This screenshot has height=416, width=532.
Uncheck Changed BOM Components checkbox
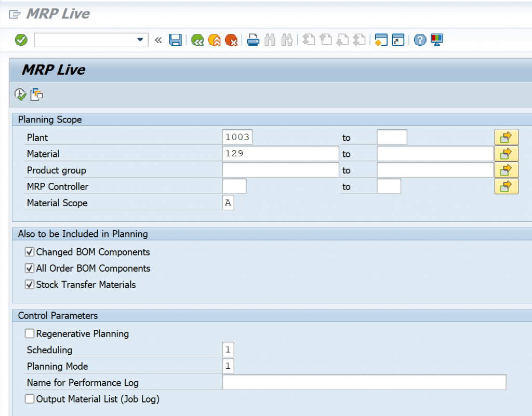coord(30,252)
